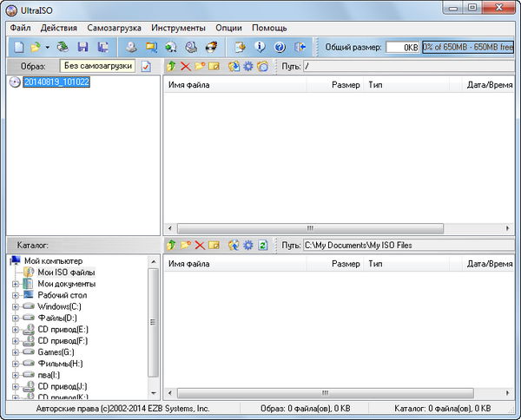Click the green refresh icon in lower toolbar
This screenshot has height=420, width=521.
262,246
